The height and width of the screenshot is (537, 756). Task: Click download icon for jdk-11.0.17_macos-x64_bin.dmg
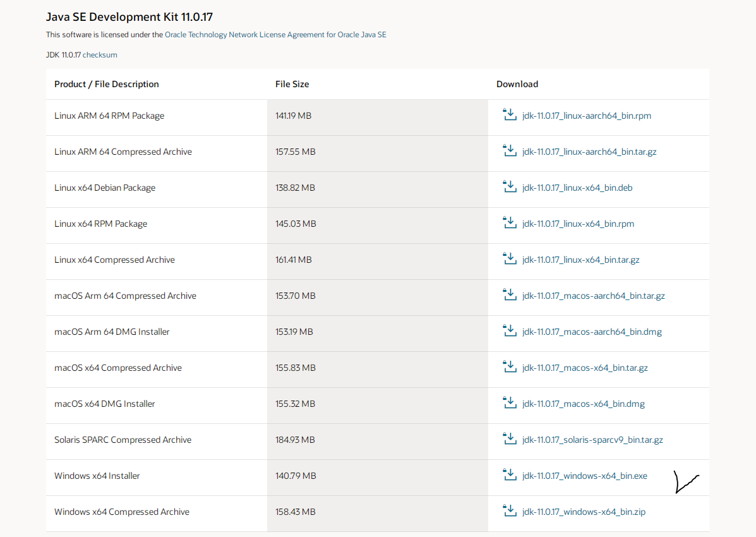point(509,403)
